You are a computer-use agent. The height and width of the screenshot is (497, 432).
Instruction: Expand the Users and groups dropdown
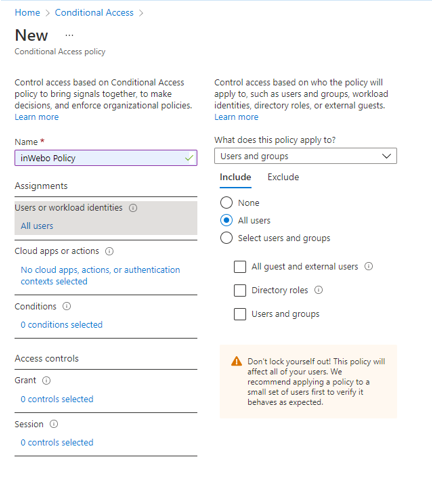(x=305, y=156)
